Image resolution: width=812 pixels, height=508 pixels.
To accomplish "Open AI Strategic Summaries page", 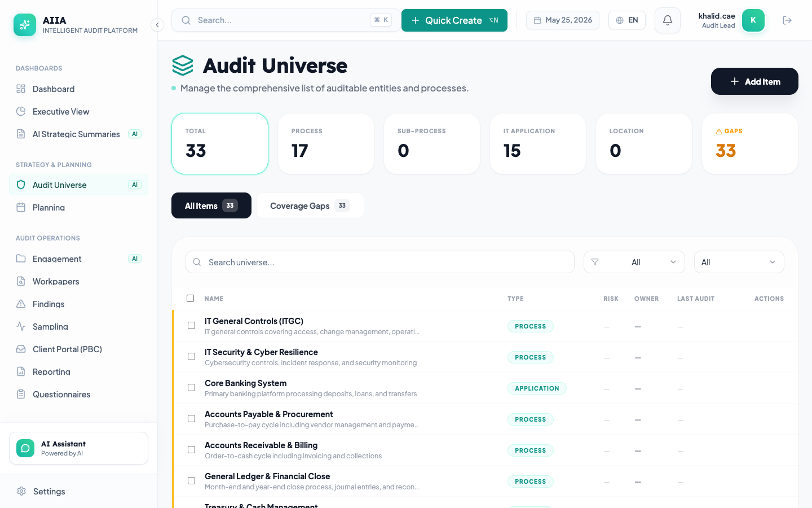I will pyautogui.click(x=78, y=134).
